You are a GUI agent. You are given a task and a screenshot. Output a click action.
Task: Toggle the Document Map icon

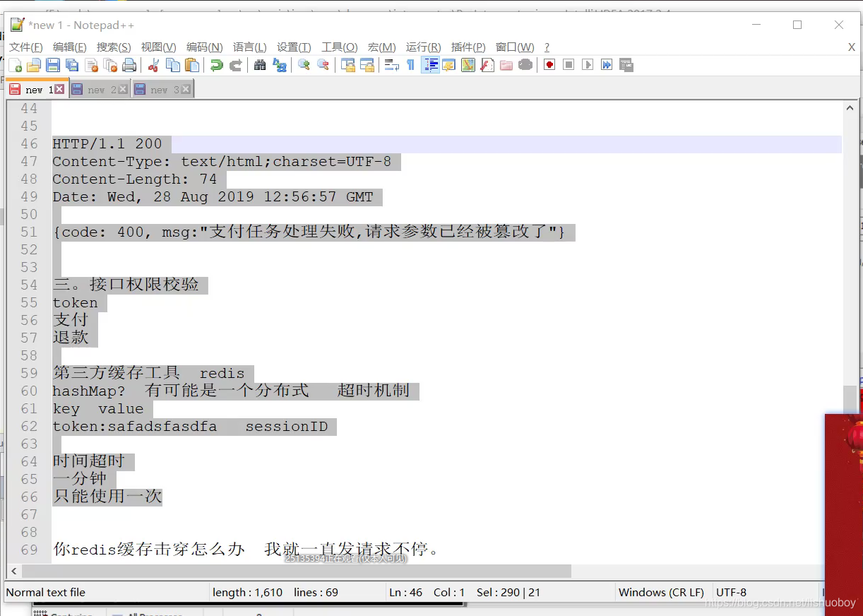point(468,65)
